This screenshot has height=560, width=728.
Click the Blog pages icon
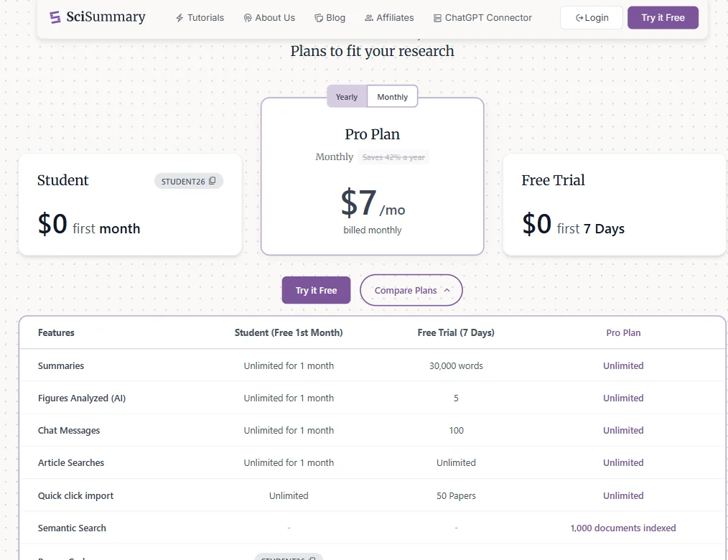click(x=319, y=18)
